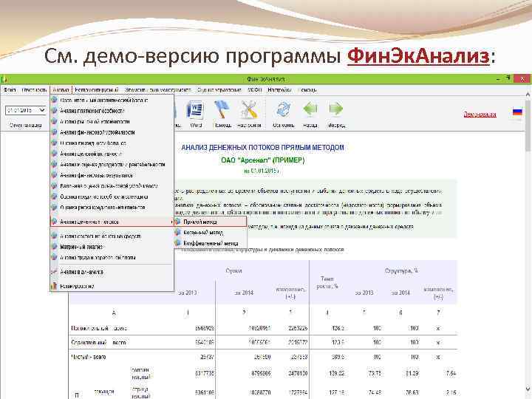Image resolution: width=532 pixels, height=399 pixels.
Task: Click the vertical scrollbar up arrow
Action: coord(528,94)
